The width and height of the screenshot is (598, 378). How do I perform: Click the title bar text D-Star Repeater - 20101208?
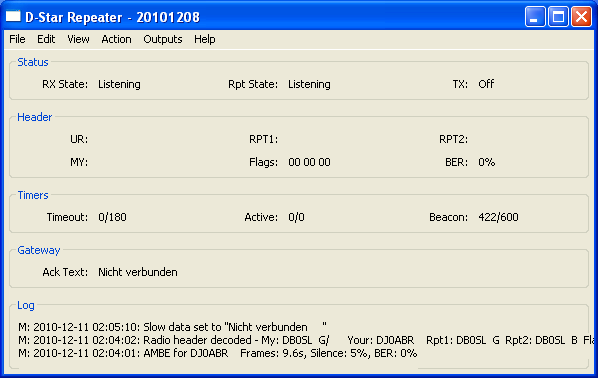click(x=113, y=17)
